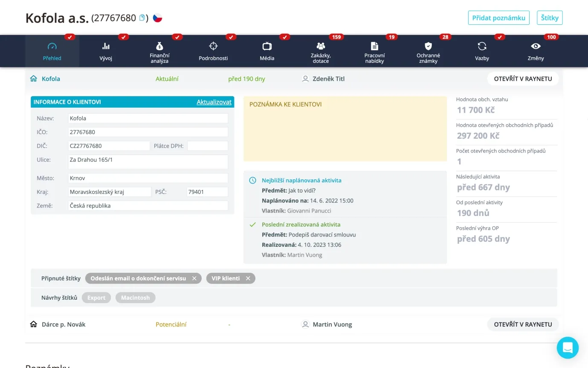Click the Přidat poznámku button
Viewport: 588px width, 368px height.
click(x=498, y=18)
